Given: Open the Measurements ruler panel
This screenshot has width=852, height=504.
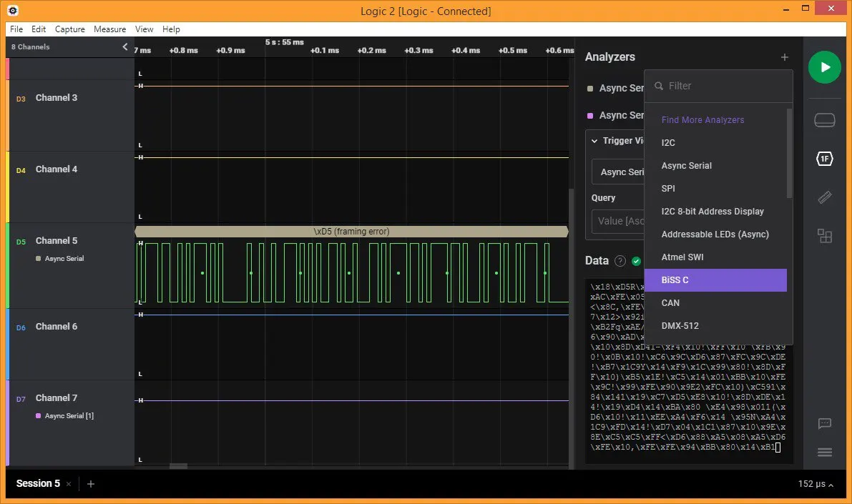Looking at the screenshot, I should tap(825, 197).
